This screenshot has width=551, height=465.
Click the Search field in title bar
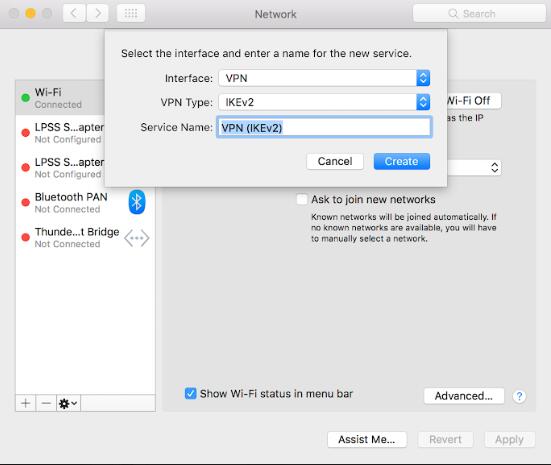pyautogui.click(x=479, y=13)
